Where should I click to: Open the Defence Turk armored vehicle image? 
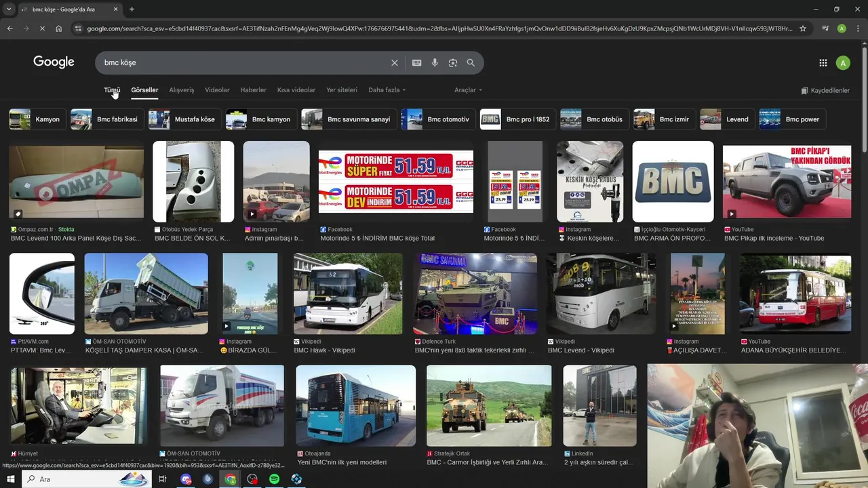click(475, 293)
